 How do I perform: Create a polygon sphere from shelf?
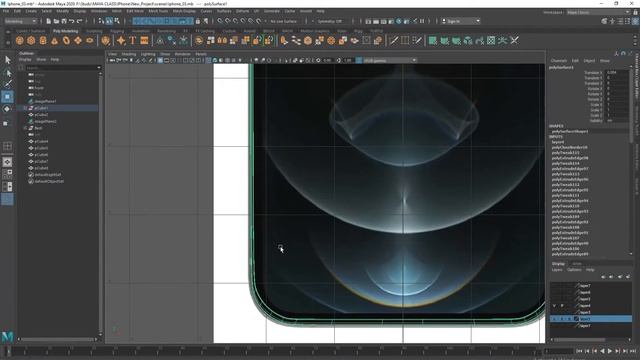click(20, 40)
